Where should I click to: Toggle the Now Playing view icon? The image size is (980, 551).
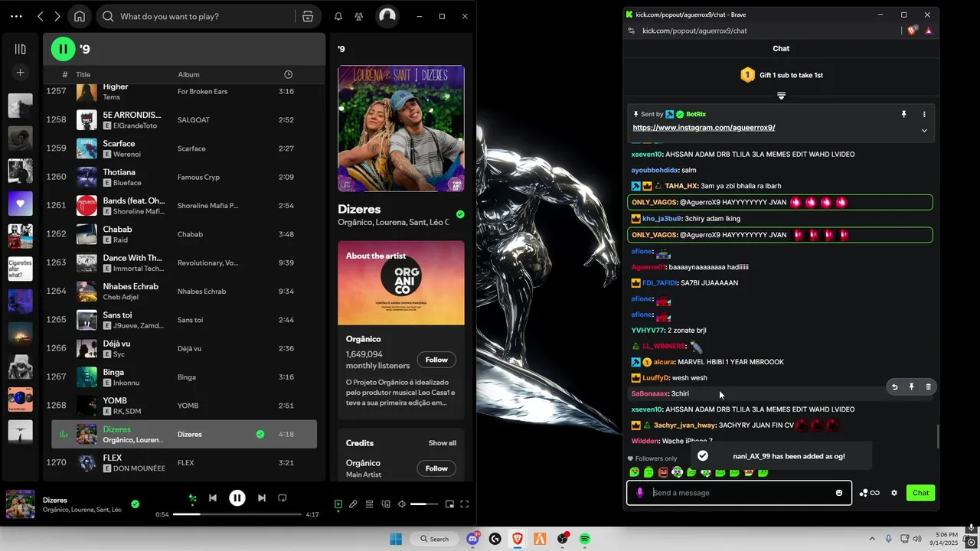pos(338,504)
